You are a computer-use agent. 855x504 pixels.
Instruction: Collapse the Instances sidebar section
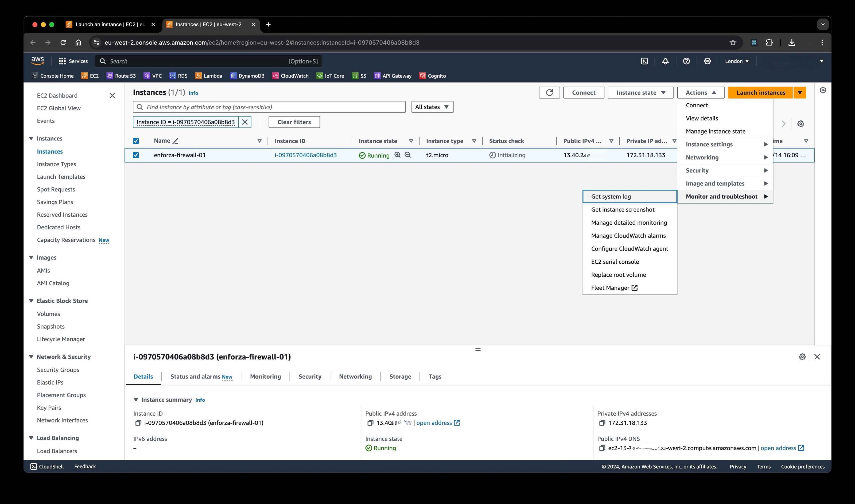point(31,139)
